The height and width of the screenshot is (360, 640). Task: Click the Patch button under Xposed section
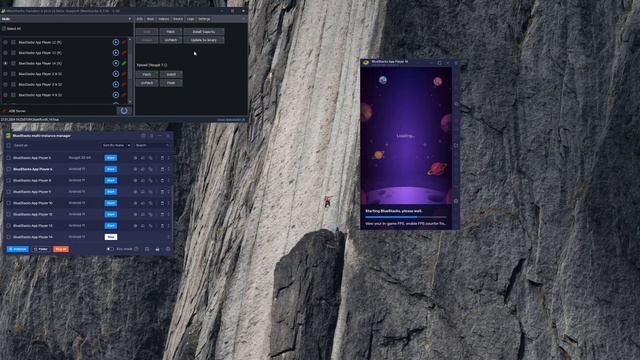[147, 74]
